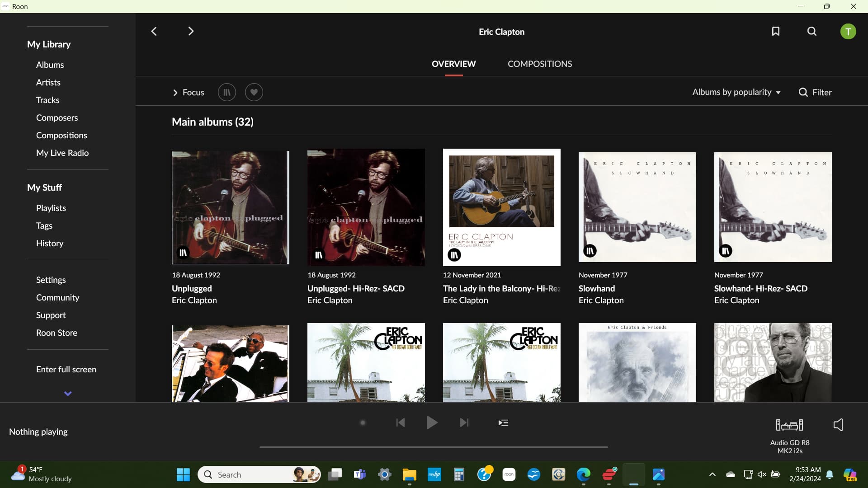Open Artists in the sidebar
Image resolution: width=868 pixels, height=488 pixels.
pyautogui.click(x=48, y=82)
